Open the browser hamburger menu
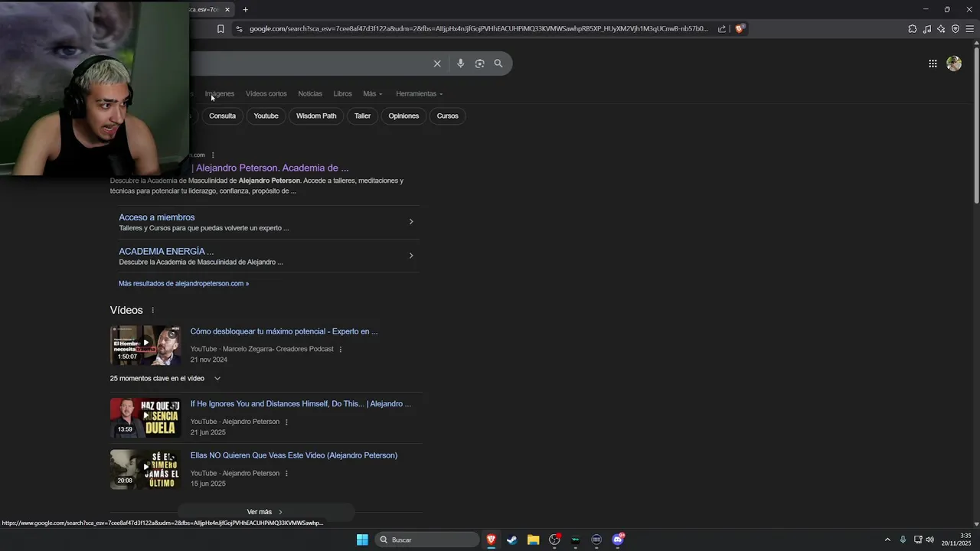This screenshot has width=980, height=551. (970, 29)
